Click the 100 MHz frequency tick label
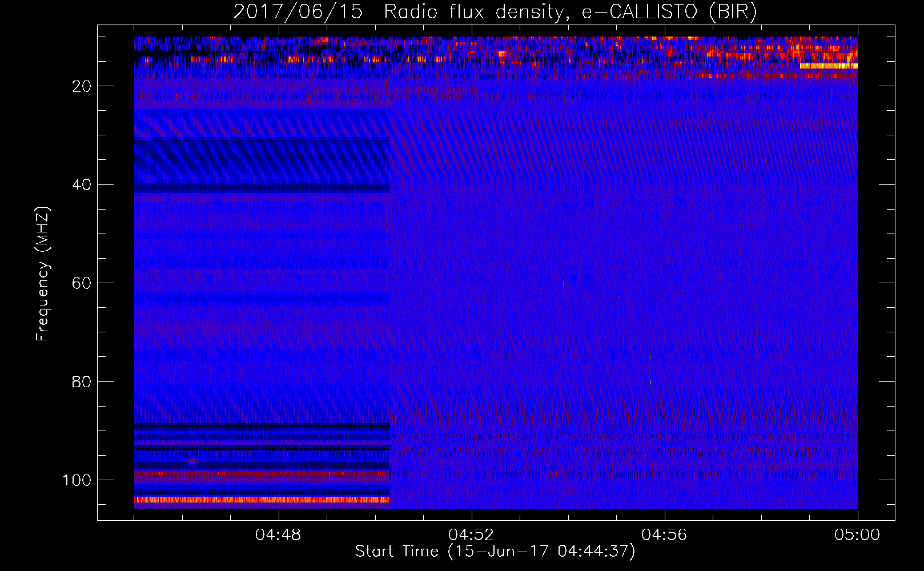The height and width of the screenshot is (571, 924). [x=77, y=480]
